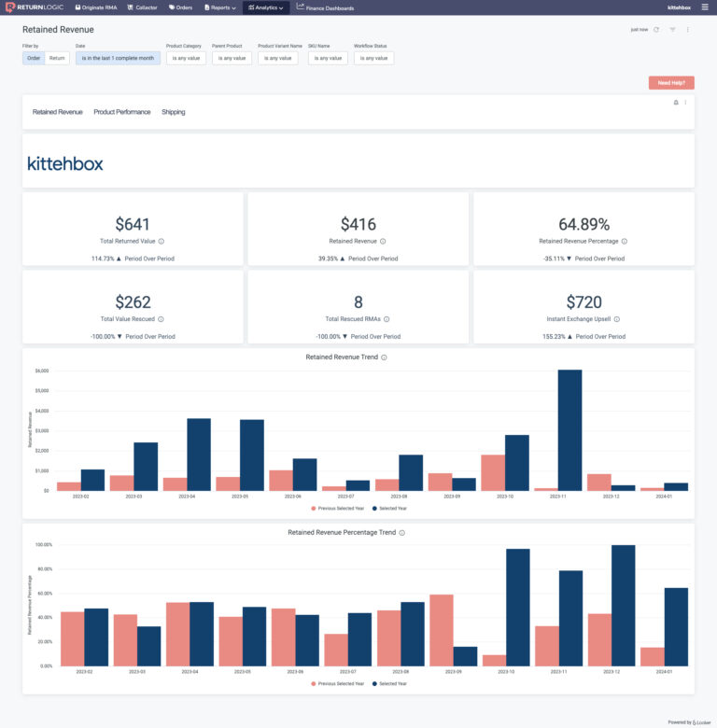Click info icon beside Retained Revenue Trend title
This screenshot has height=728, width=717.
click(x=384, y=357)
